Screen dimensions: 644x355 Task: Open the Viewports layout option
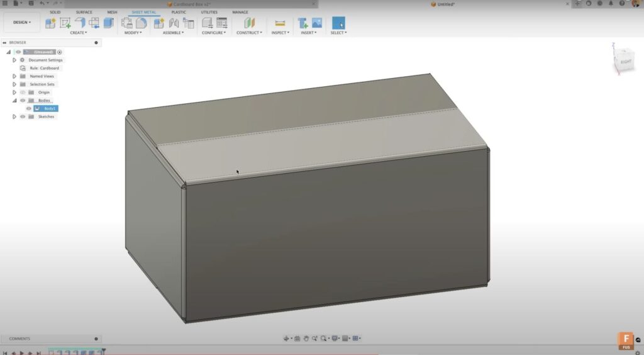point(356,339)
